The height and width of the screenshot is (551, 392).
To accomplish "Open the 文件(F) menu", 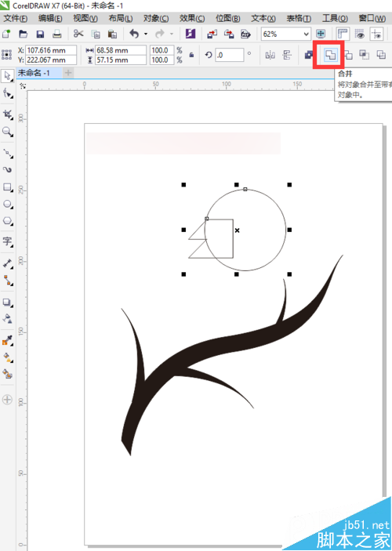I will (x=16, y=18).
